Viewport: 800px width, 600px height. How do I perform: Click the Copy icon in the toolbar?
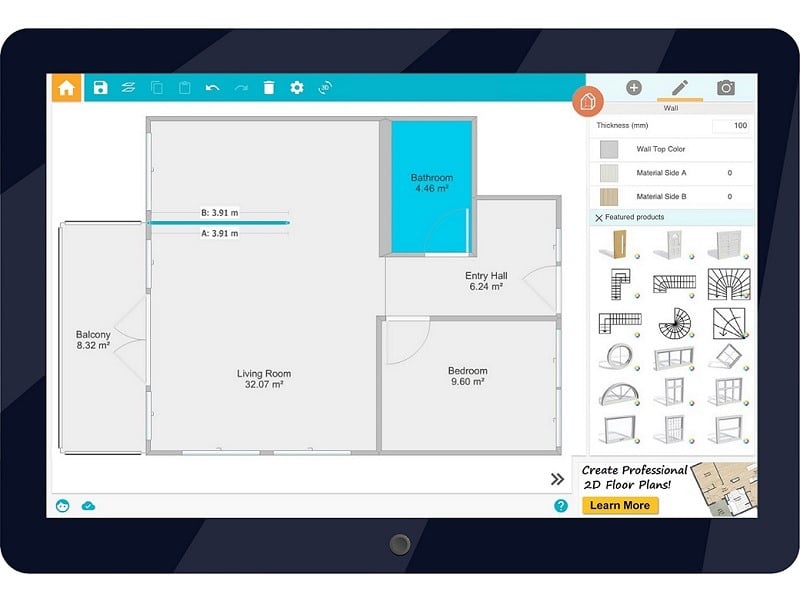click(156, 88)
